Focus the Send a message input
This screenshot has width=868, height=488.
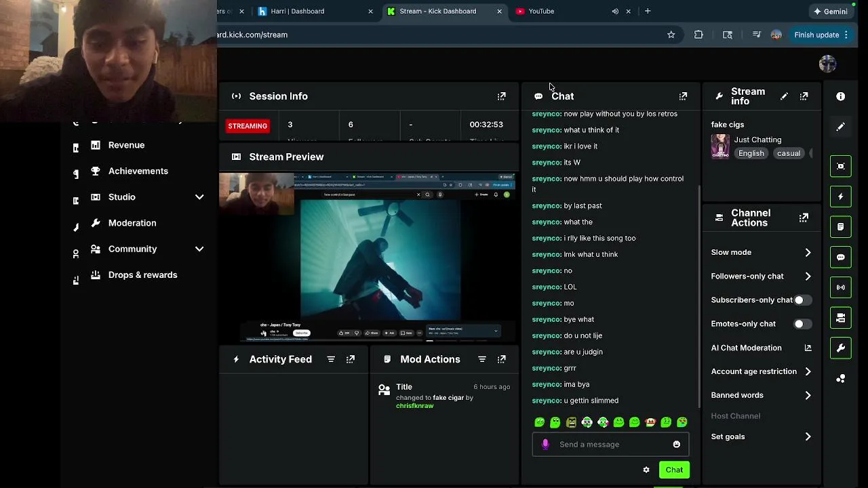[x=610, y=445]
